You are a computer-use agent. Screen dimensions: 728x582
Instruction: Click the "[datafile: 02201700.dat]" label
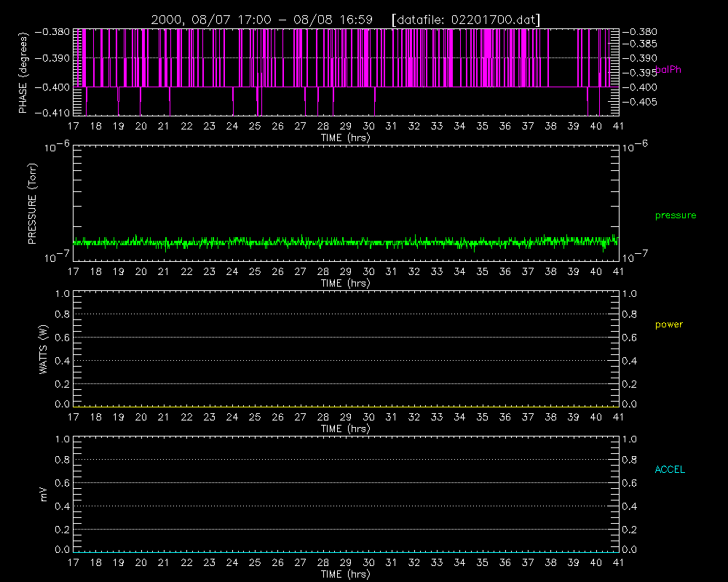tap(466, 20)
